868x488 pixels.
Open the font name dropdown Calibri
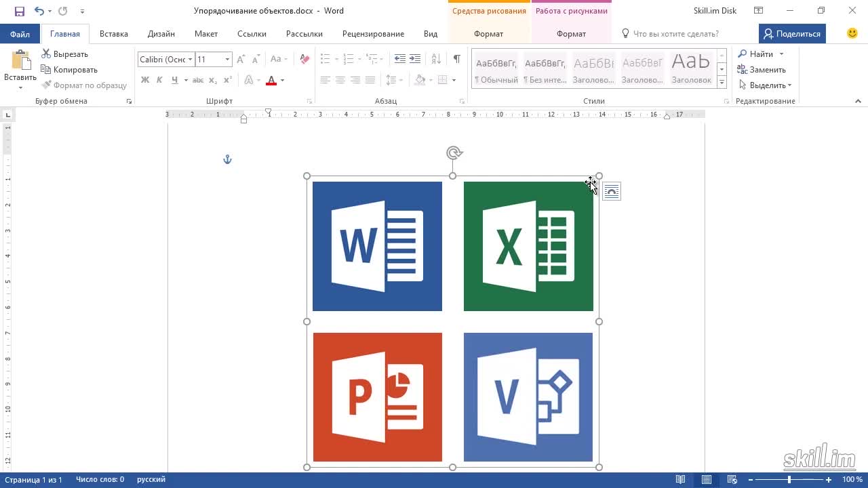click(x=191, y=60)
